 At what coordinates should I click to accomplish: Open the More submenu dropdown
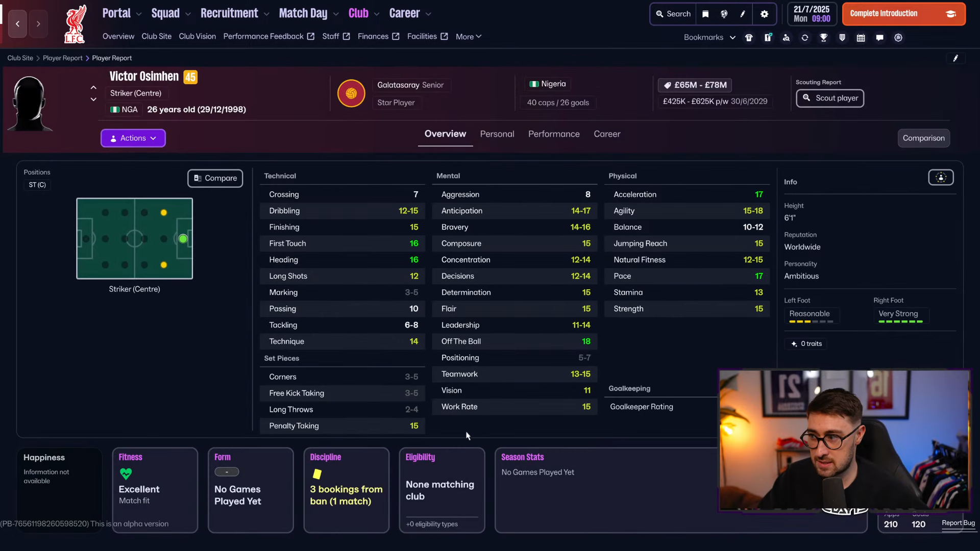[x=469, y=37]
